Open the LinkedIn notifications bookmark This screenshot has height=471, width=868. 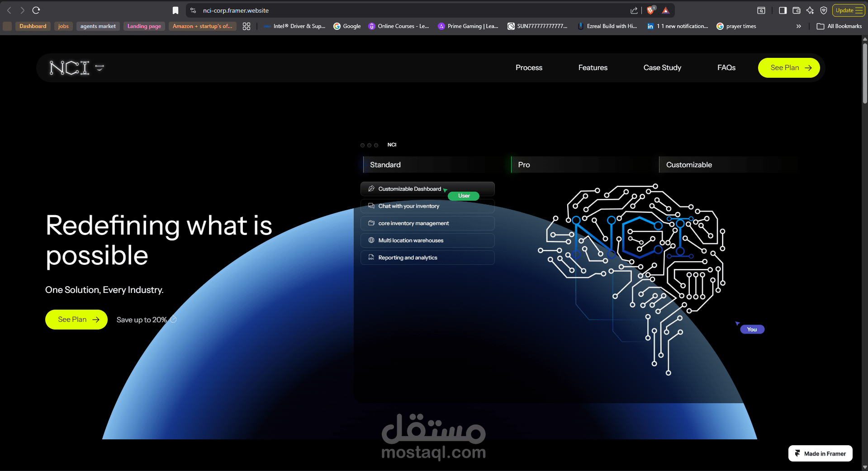pyautogui.click(x=678, y=26)
